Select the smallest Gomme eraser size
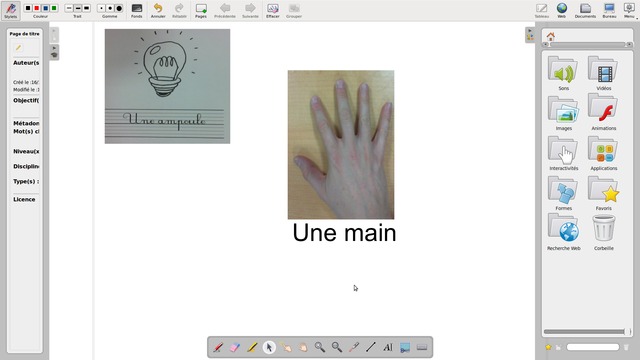 (x=101, y=8)
